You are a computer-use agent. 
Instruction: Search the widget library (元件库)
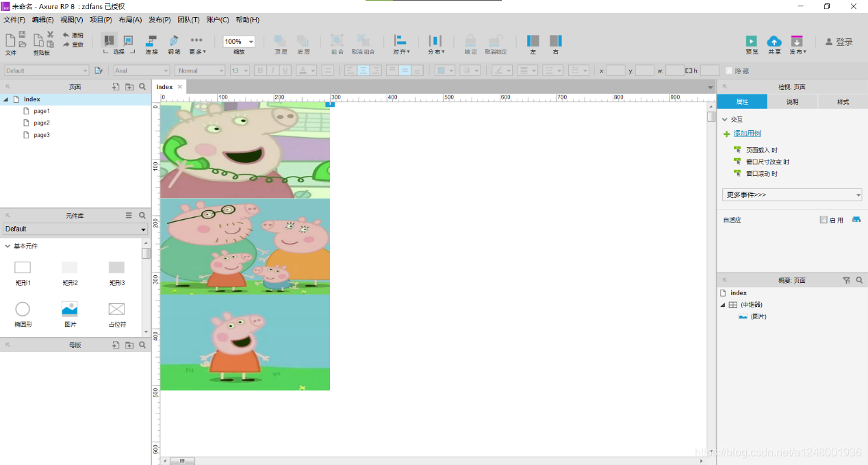pyautogui.click(x=142, y=215)
